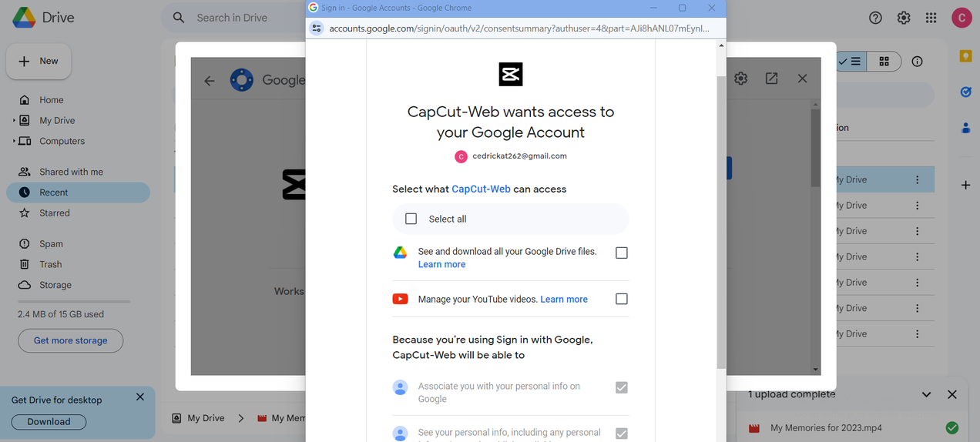The height and width of the screenshot is (442, 980).
Task: Open Drive Help via question mark icon
Action: [x=875, y=18]
